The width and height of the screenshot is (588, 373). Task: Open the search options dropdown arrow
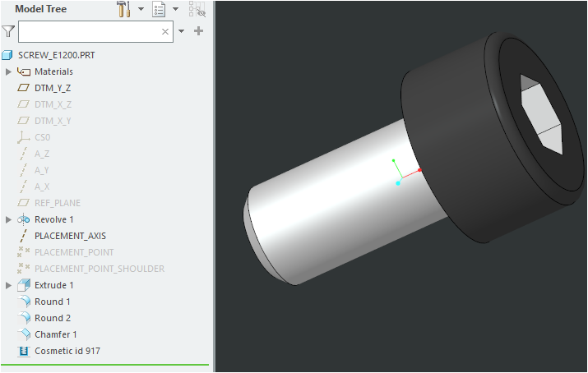(x=182, y=31)
